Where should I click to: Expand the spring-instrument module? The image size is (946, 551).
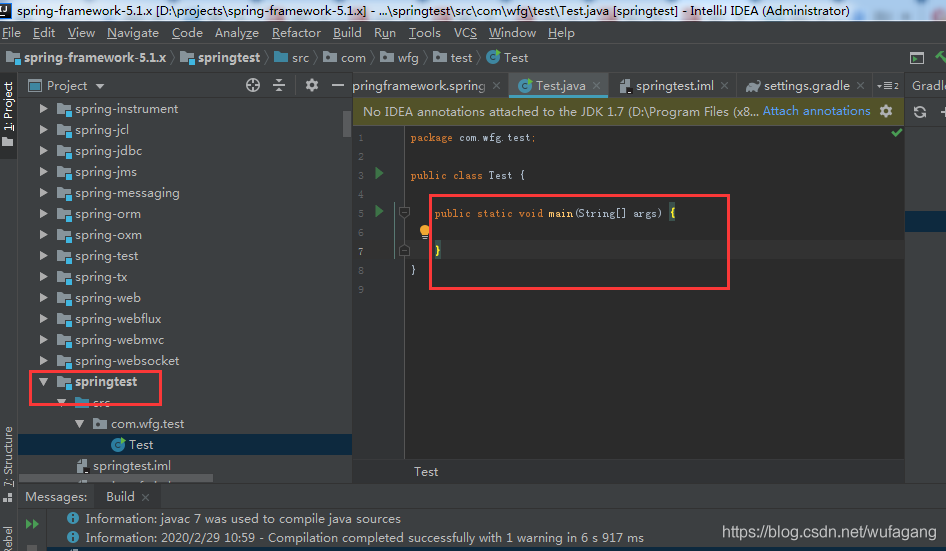43,109
